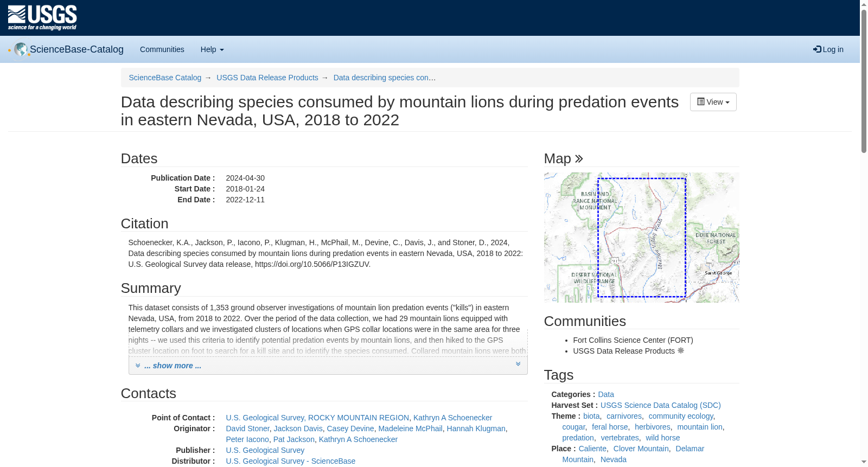This screenshot has width=868, height=467.
Task: Select the Clover Mountain place tag
Action: pyautogui.click(x=641, y=449)
